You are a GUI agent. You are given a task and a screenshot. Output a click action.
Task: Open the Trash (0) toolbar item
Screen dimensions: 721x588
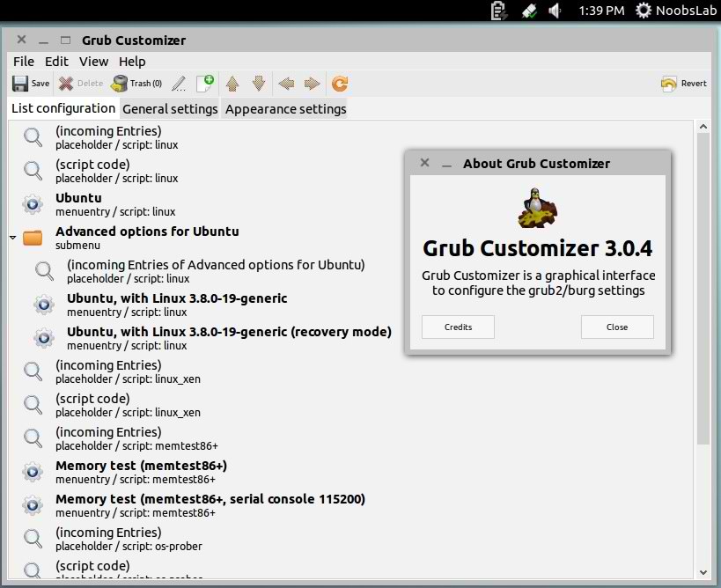tap(136, 84)
